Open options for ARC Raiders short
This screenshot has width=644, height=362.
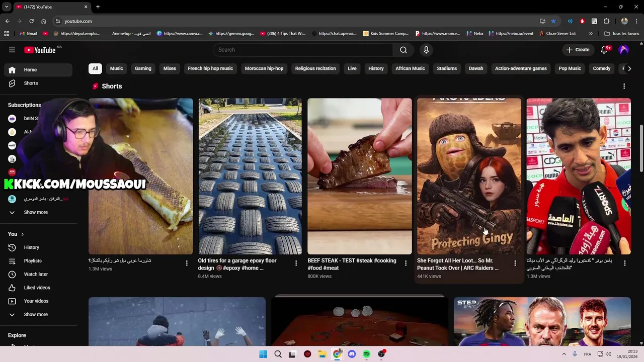pos(515,263)
